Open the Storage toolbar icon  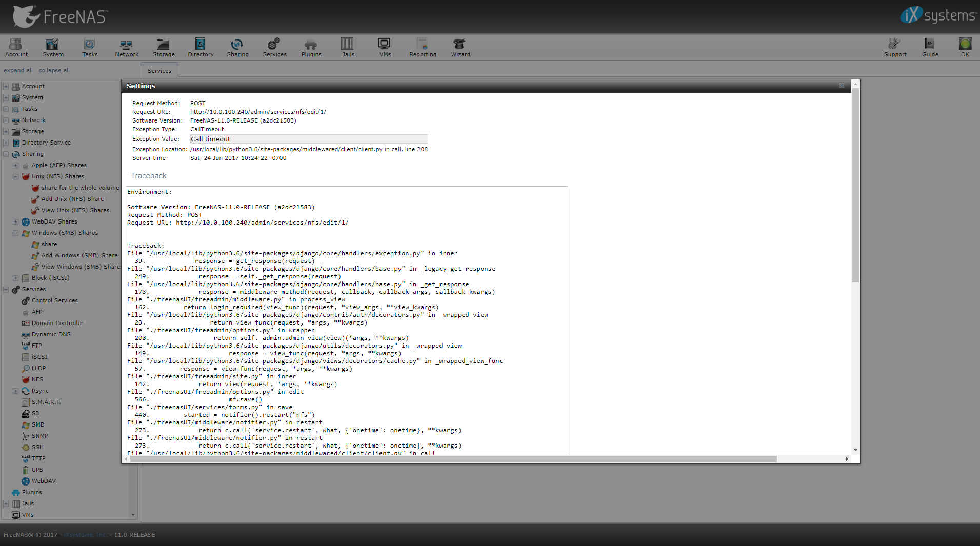point(164,48)
